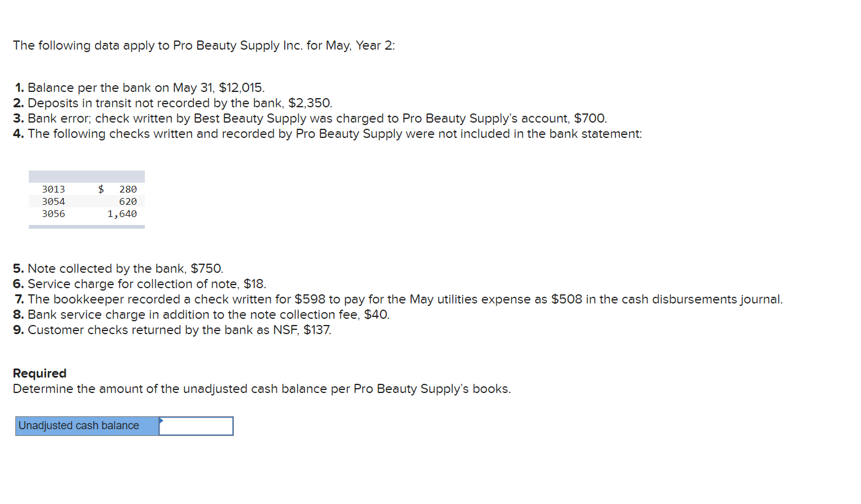Image resolution: width=861 pixels, height=504 pixels.
Task: Click the gray header row of checks table
Action: [x=87, y=177]
